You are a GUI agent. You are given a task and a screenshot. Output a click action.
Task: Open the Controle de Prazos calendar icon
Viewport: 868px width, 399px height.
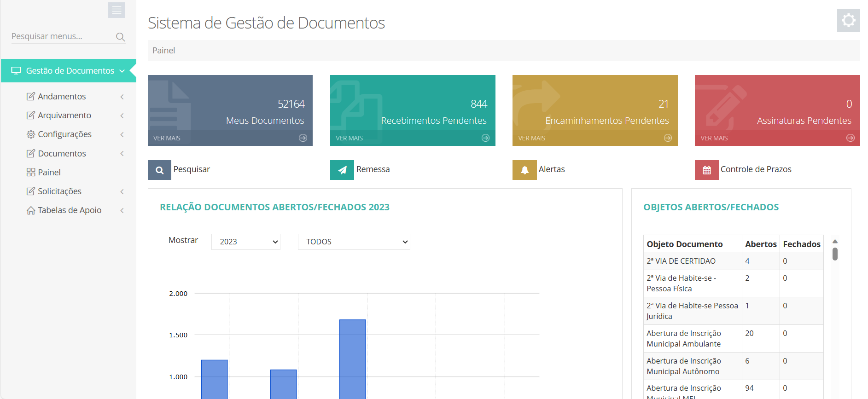pyautogui.click(x=707, y=170)
